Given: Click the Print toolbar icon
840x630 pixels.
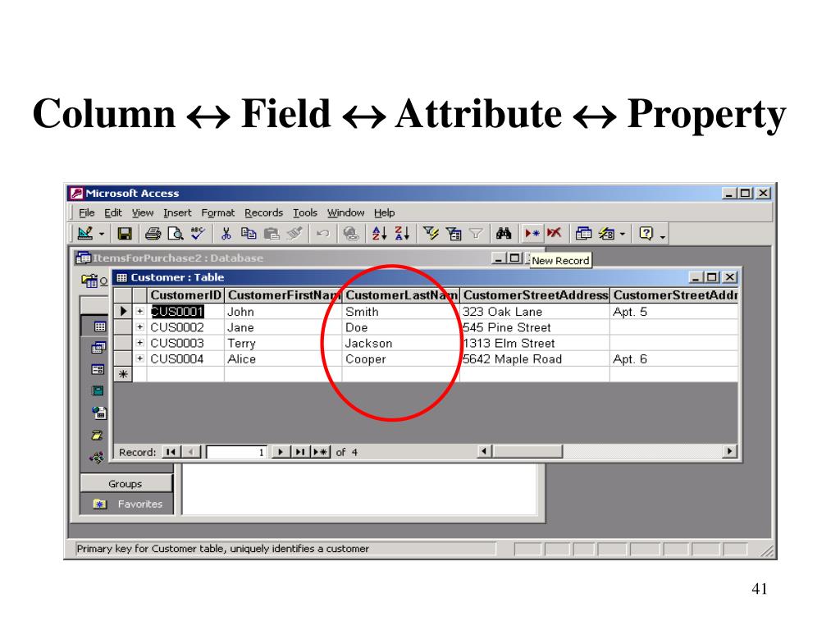Looking at the screenshot, I should (153, 234).
